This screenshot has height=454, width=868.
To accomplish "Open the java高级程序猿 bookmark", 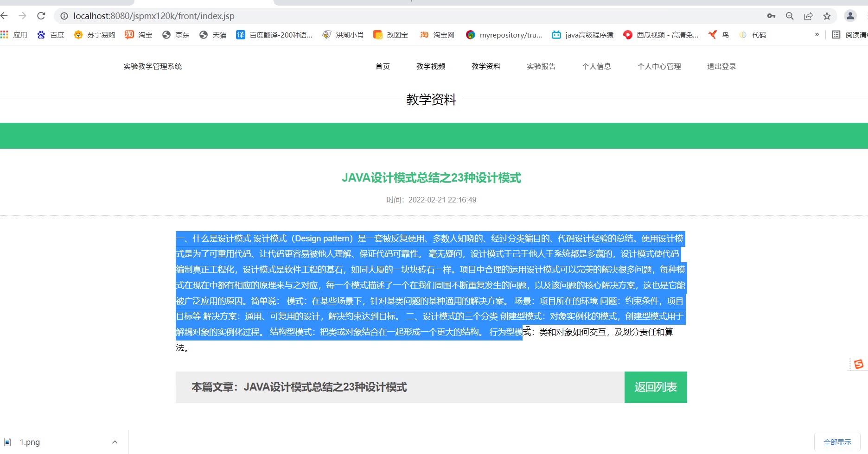I will 582,35.
